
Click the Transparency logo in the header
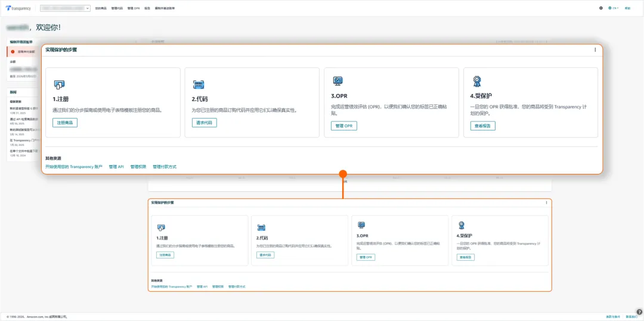pyautogui.click(x=20, y=8)
